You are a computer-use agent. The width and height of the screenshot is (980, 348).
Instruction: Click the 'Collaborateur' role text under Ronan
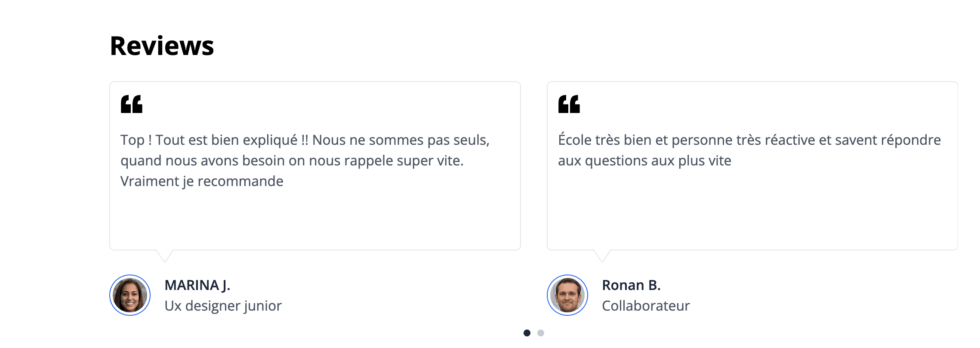click(646, 306)
